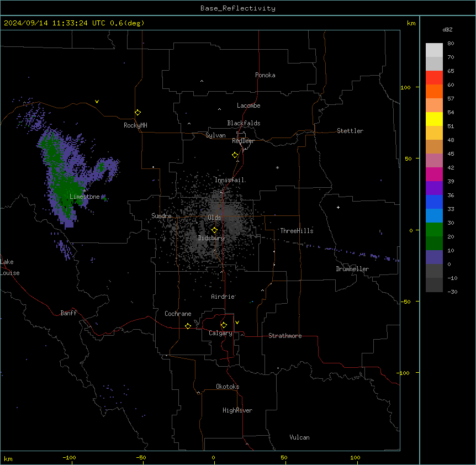Select the magenta legend swatch between 39 and 42
The width and height of the screenshot is (476, 465).
pos(434,174)
